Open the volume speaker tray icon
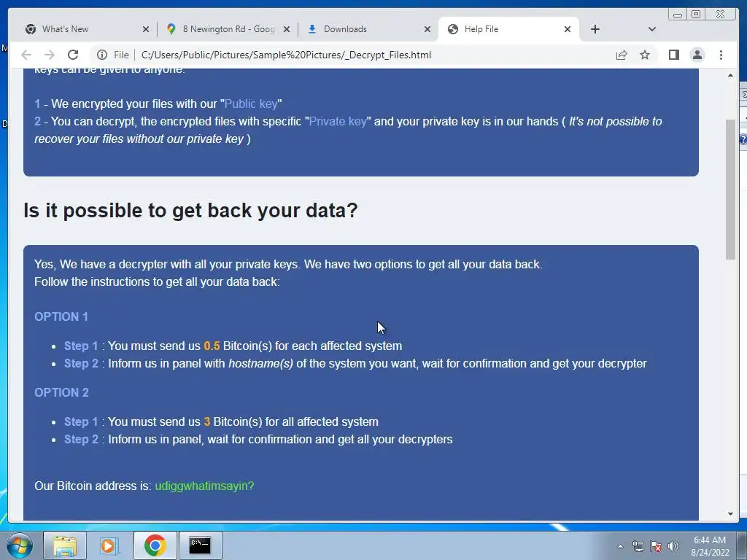Image resolution: width=747 pixels, height=560 pixels. click(673, 546)
